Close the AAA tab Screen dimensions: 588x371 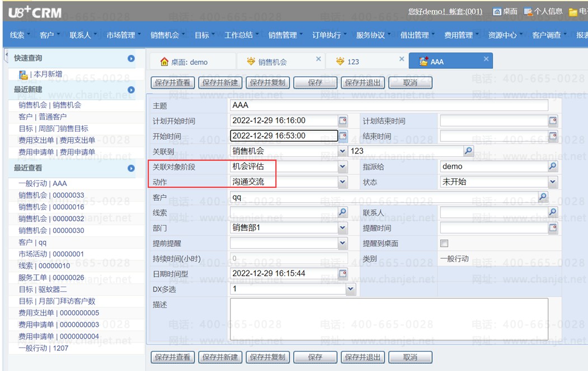coord(486,59)
